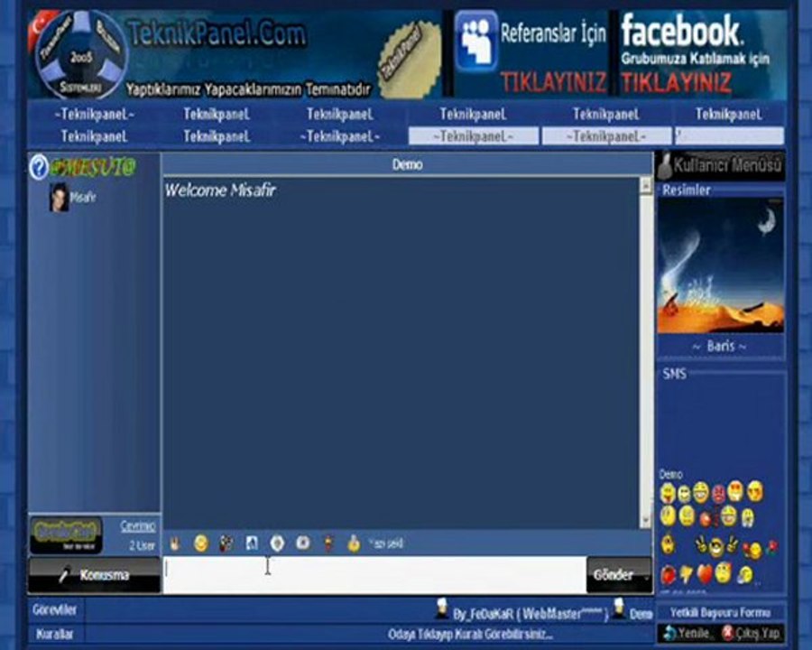Insert the big grin emoticon
This screenshot has width=812, height=650.
[701, 492]
